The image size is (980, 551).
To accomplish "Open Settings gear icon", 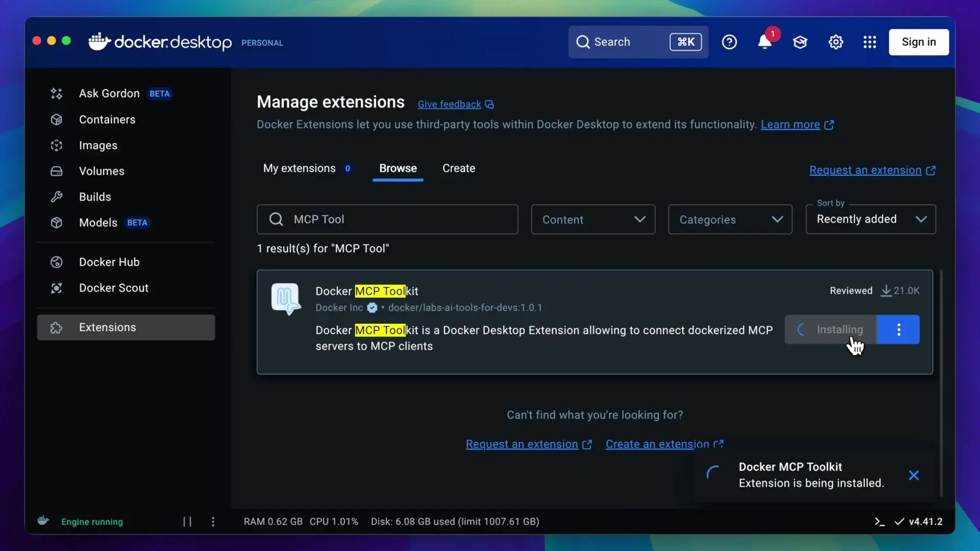I will [836, 42].
